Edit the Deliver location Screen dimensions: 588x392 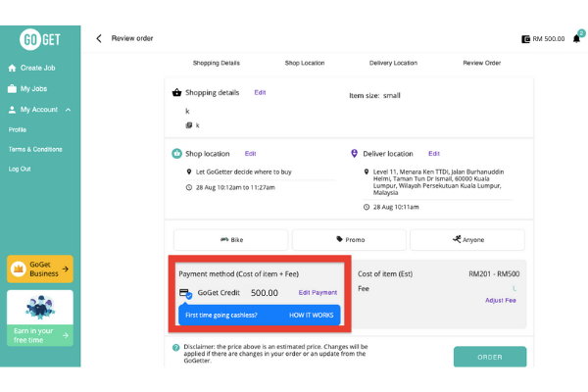[x=434, y=154]
